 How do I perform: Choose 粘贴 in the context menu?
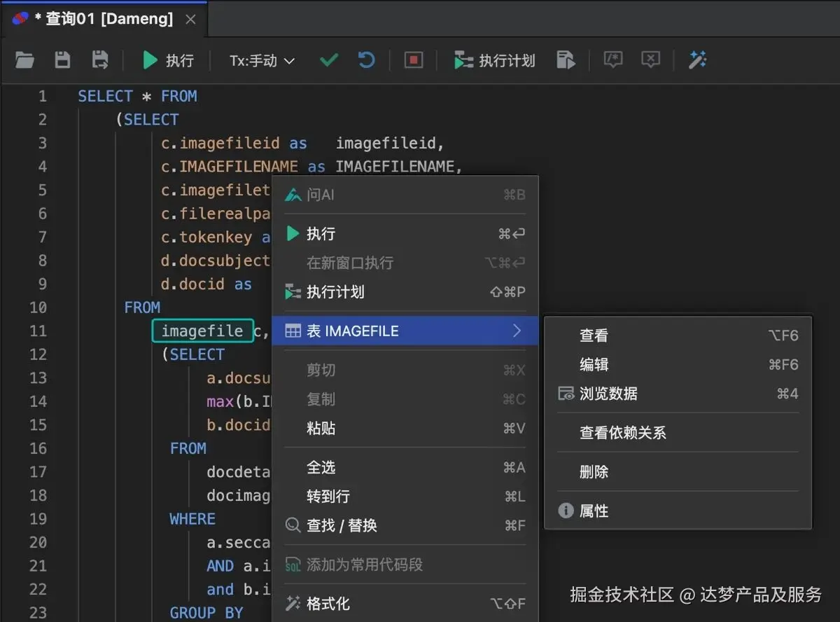coord(405,428)
